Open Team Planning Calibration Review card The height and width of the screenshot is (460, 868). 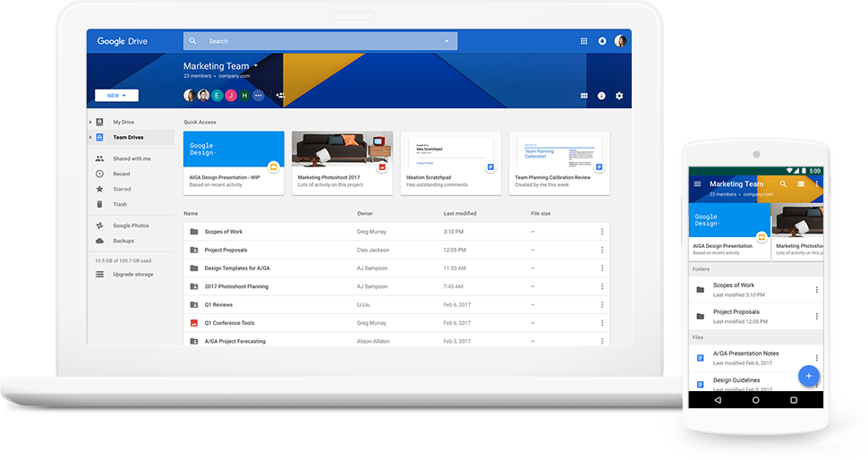tap(559, 163)
